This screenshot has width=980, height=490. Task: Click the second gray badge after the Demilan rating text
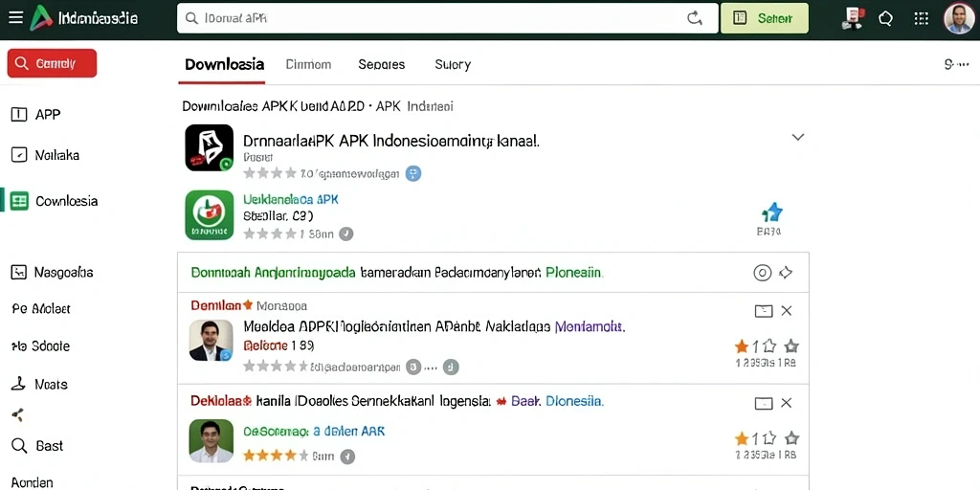tap(452, 367)
